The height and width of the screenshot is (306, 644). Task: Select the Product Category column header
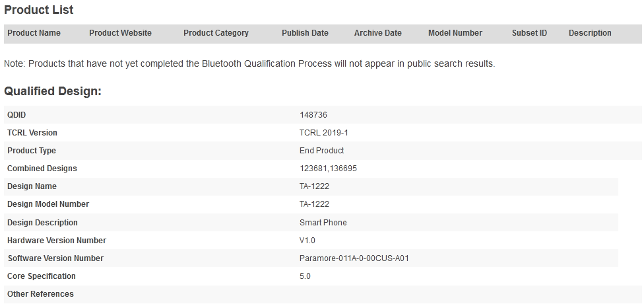point(216,33)
